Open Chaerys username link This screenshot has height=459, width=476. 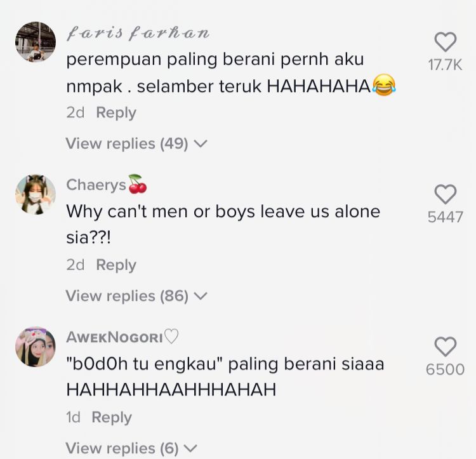(107, 185)
